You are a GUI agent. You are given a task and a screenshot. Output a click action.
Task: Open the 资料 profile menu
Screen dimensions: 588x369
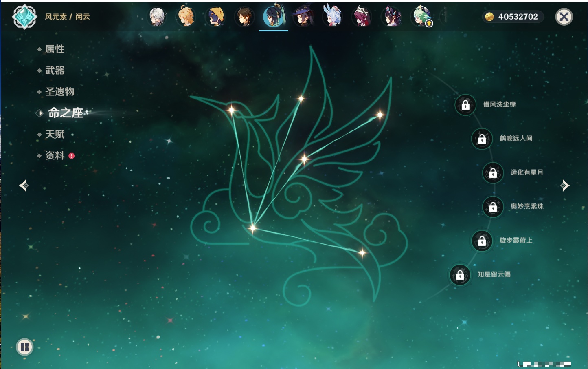pos(55,155)
